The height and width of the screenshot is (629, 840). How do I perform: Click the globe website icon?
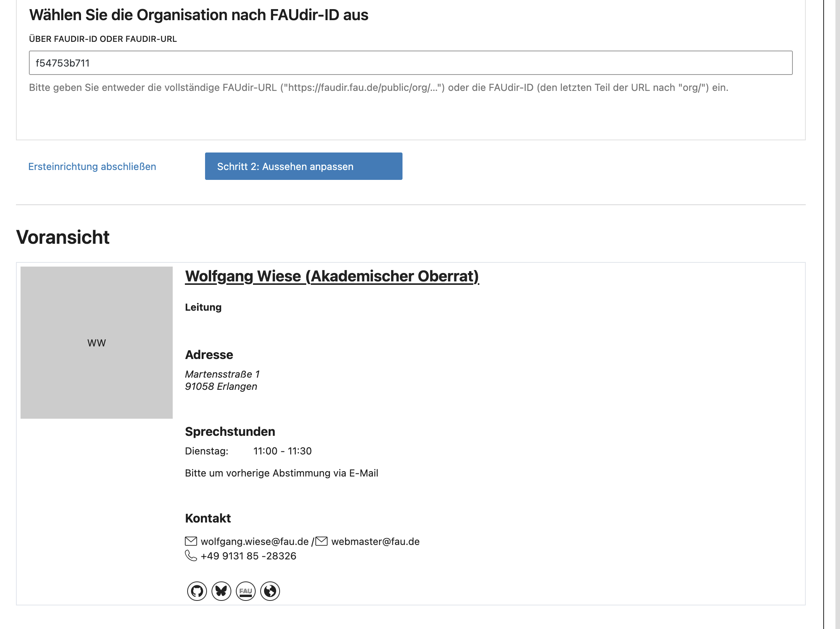[270, 591]
